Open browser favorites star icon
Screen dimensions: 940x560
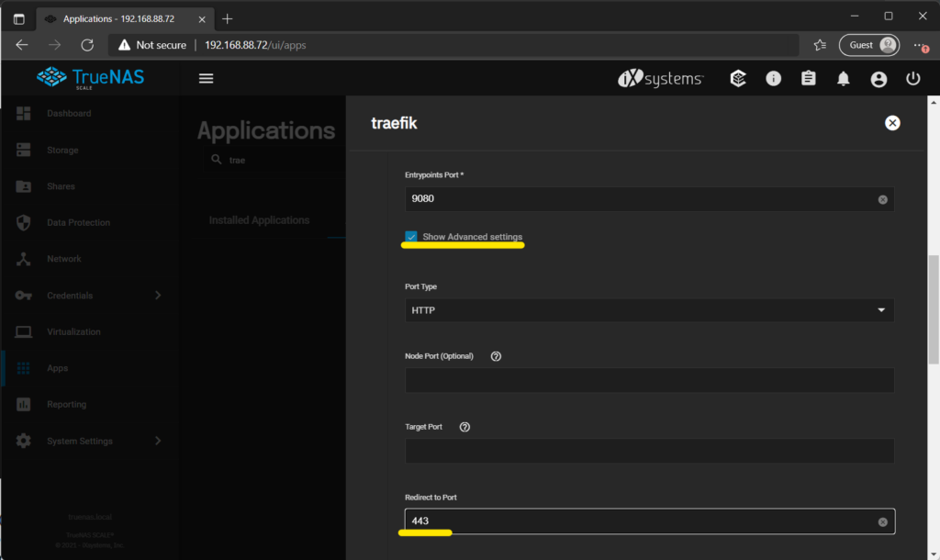(x=820, y=45)
